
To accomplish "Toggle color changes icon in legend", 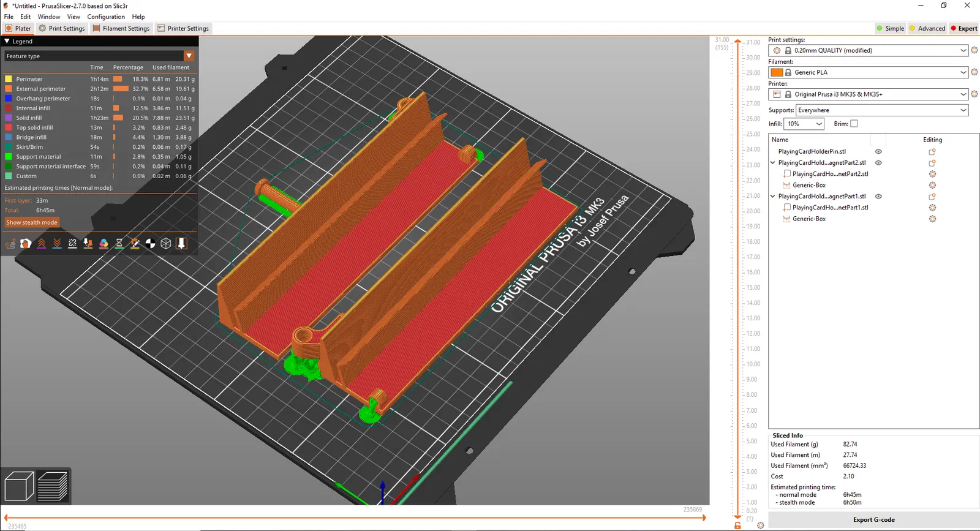I will (x=104, y=244).
